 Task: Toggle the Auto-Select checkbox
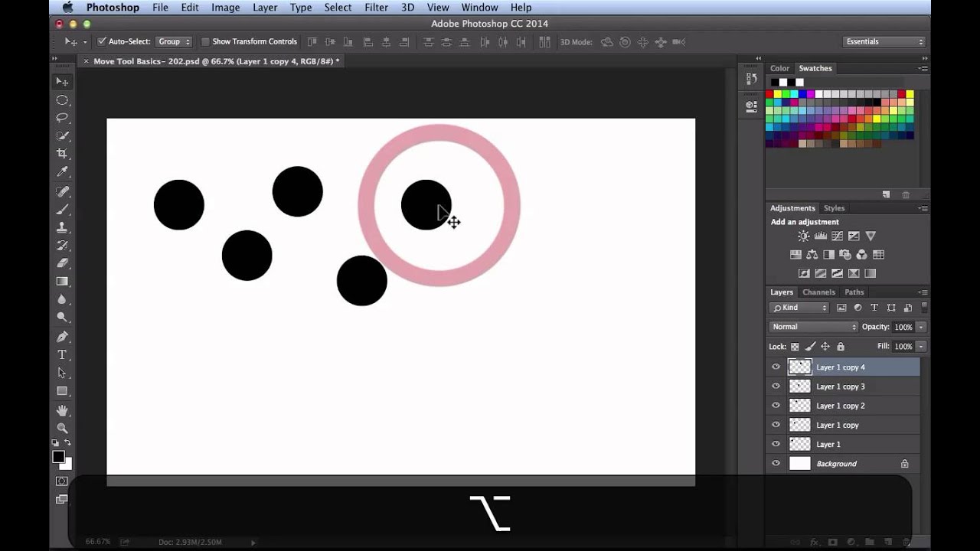(102, 41)
